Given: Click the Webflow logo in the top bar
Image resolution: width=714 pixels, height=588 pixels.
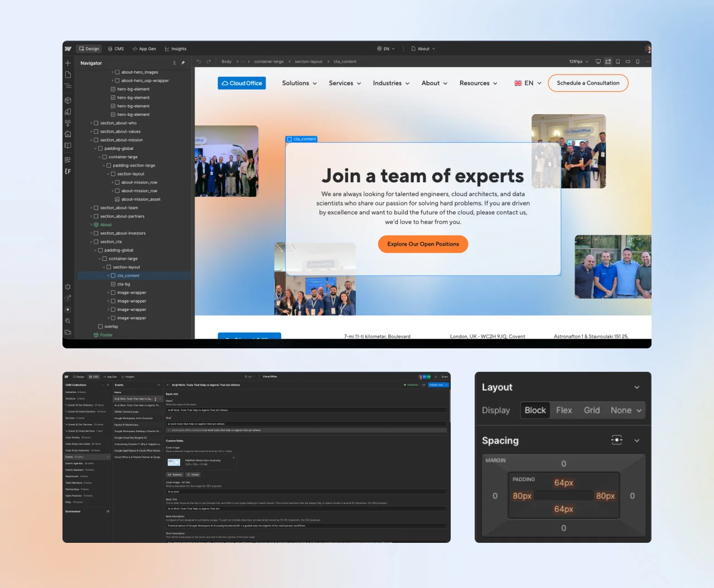Looking at the screenshot, I should tap(68, 49).
